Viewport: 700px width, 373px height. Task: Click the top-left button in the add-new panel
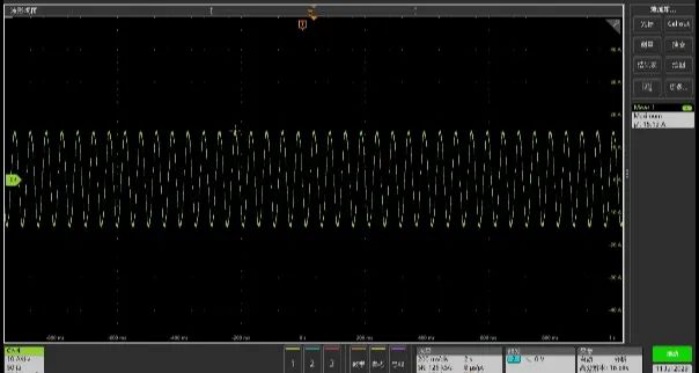647,24
